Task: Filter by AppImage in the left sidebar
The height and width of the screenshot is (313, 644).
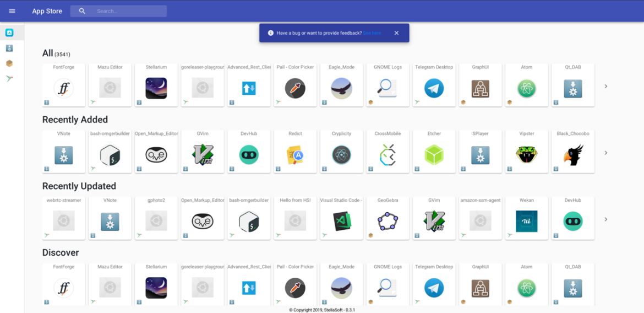Action: 9,48
